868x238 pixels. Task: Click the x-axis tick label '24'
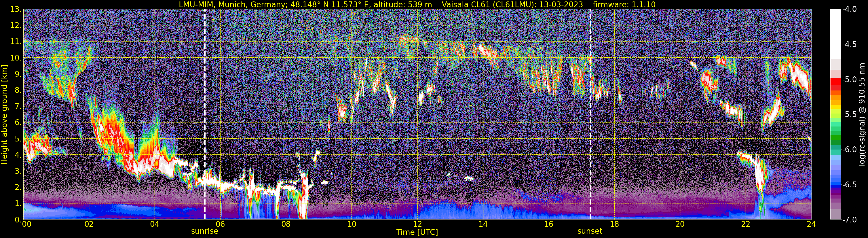pos(811,224)
